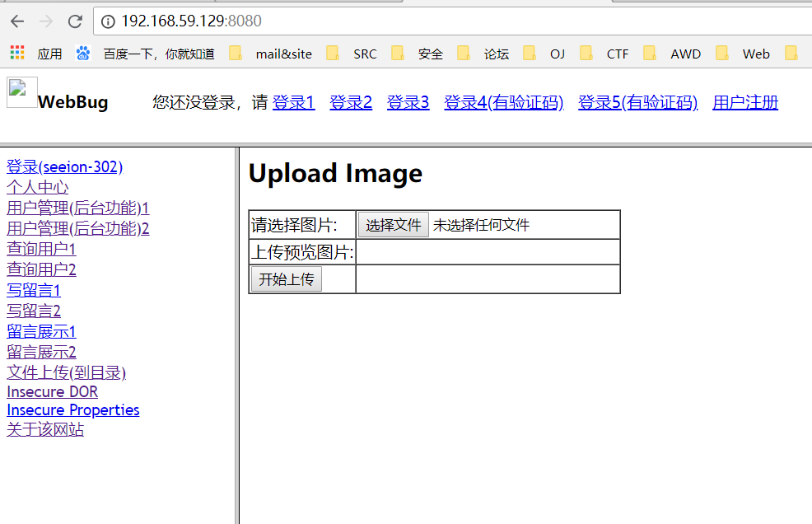
Task: Open the Web bookmark folder
Action: click(x=743, y=54)
